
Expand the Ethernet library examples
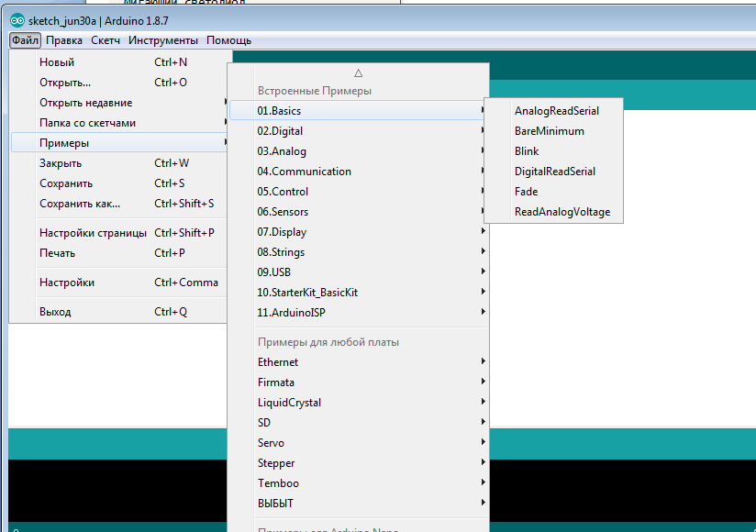[x=358, y=362]
